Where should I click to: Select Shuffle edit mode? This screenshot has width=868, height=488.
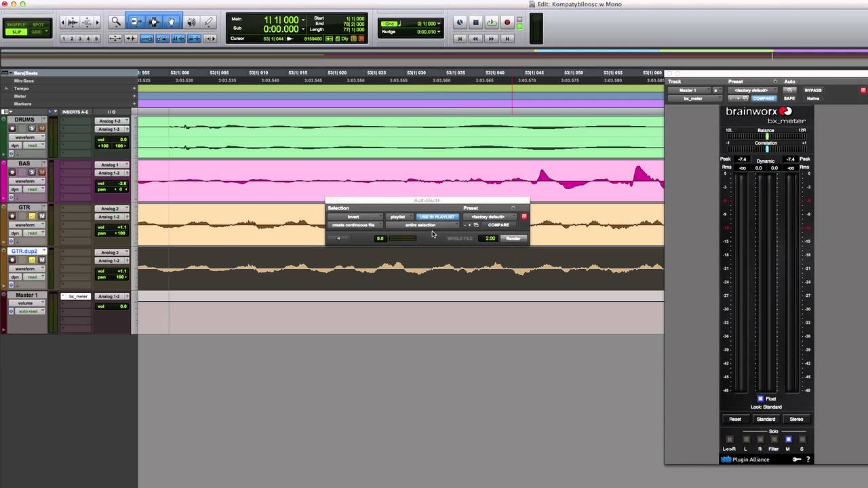tap(16, 25)
